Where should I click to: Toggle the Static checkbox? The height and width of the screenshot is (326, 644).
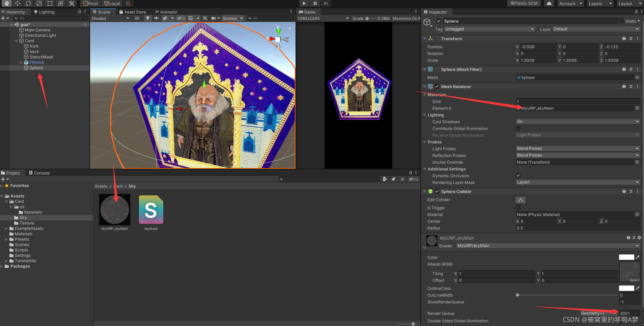pos(622,21)
